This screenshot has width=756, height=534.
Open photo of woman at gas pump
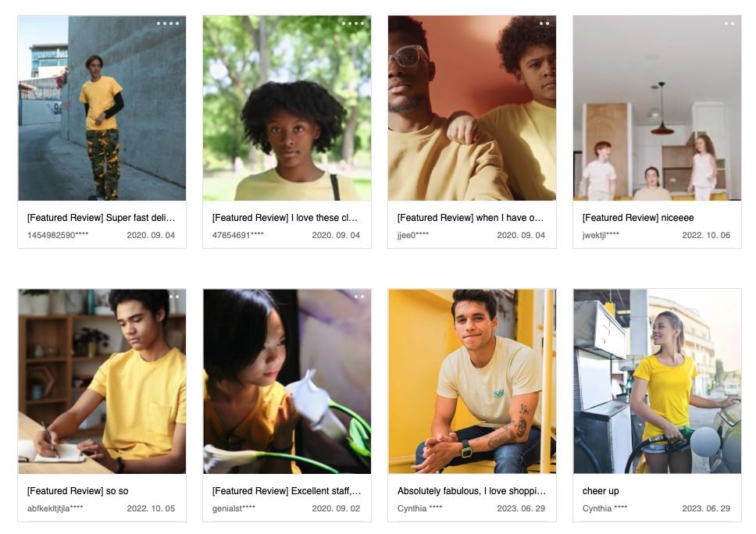click(657, 381)
